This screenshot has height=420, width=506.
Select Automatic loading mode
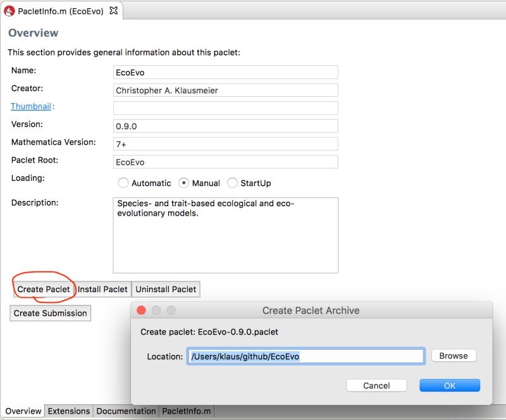coord(124,183)
